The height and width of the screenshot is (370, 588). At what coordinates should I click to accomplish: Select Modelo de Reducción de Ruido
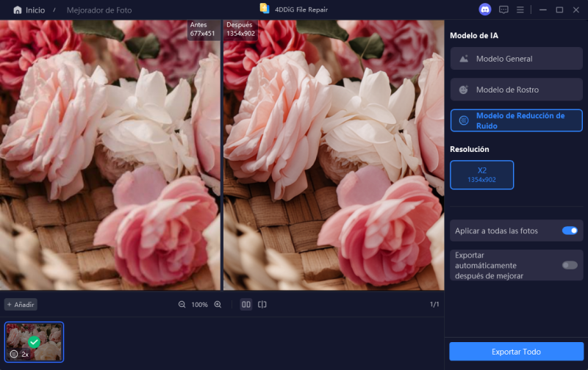point(517,120)
